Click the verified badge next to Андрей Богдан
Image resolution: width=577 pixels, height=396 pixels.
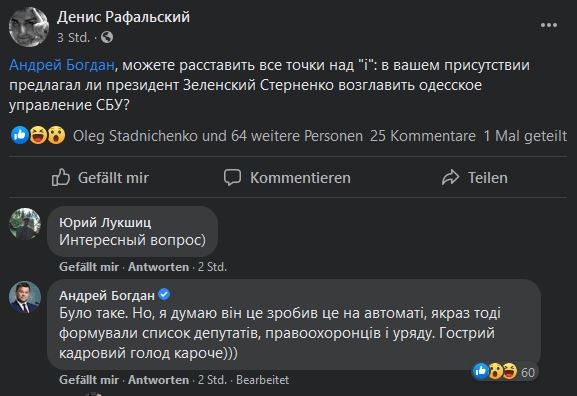(164, 294)
